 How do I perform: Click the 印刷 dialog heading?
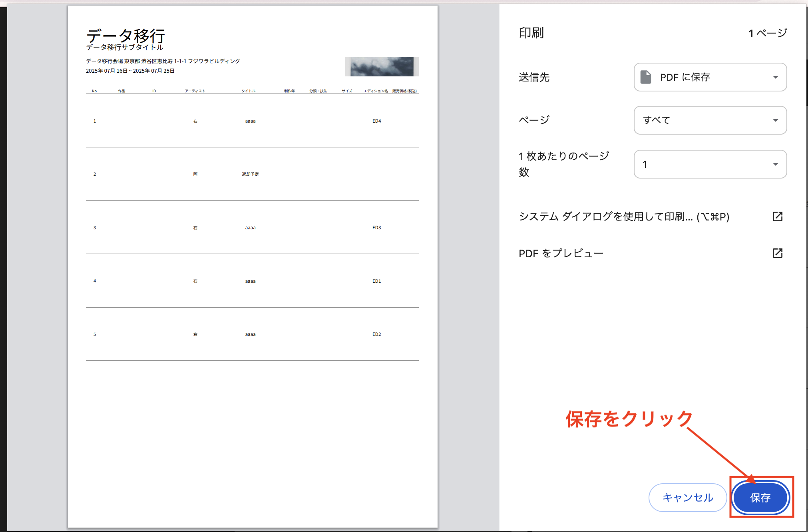(x=531, y=33)
